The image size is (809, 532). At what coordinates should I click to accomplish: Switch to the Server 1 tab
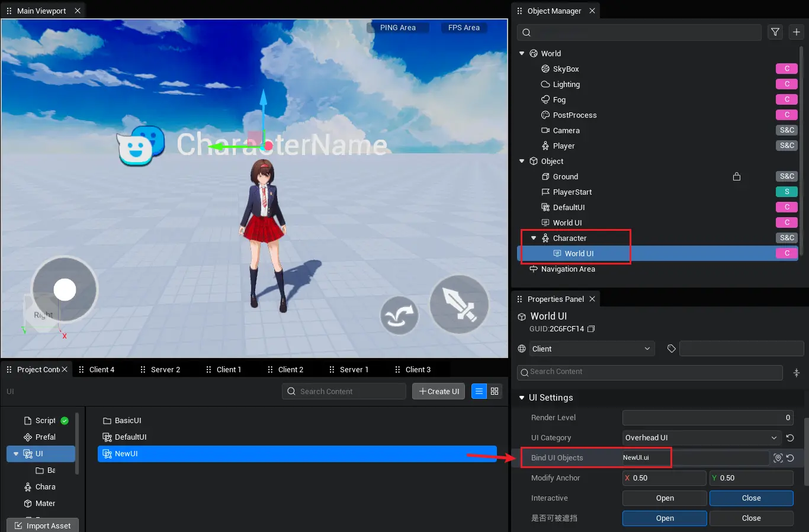[x=354, y=370]
